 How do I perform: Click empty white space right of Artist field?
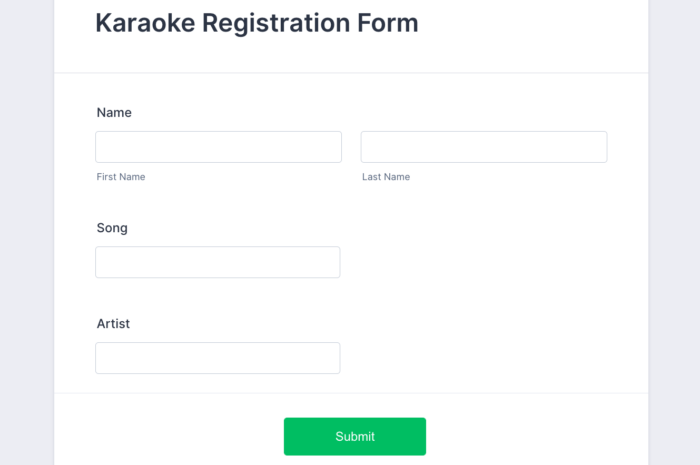click(x=480, y=358)
